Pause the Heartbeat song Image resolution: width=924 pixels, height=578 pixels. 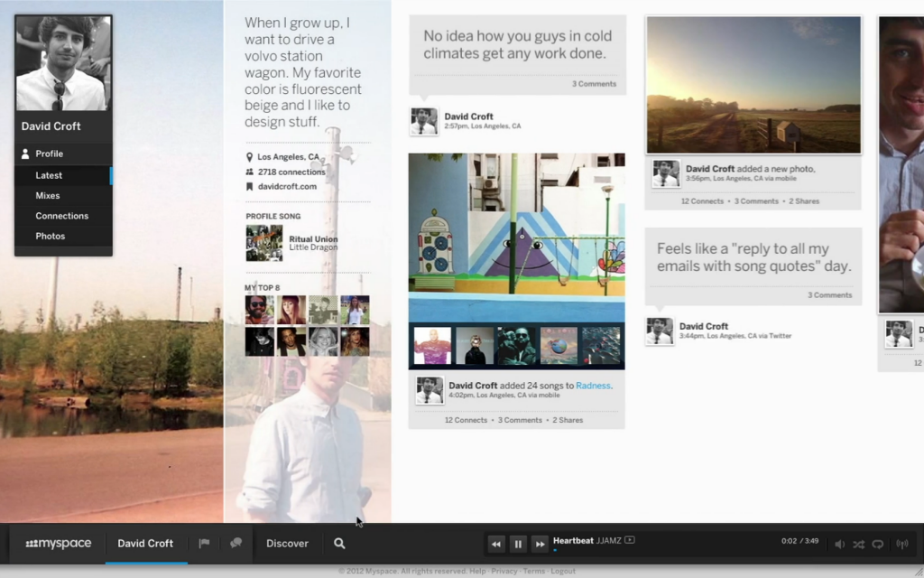(x=518, y=544)
